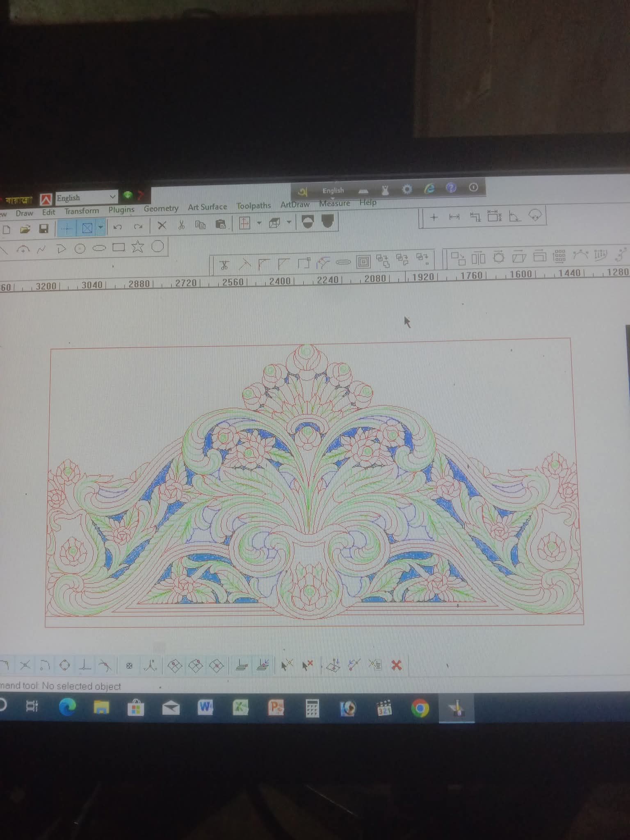Click the Cut scissors icon
Viewport: 630px width, 840px height.
pos(181,225)
